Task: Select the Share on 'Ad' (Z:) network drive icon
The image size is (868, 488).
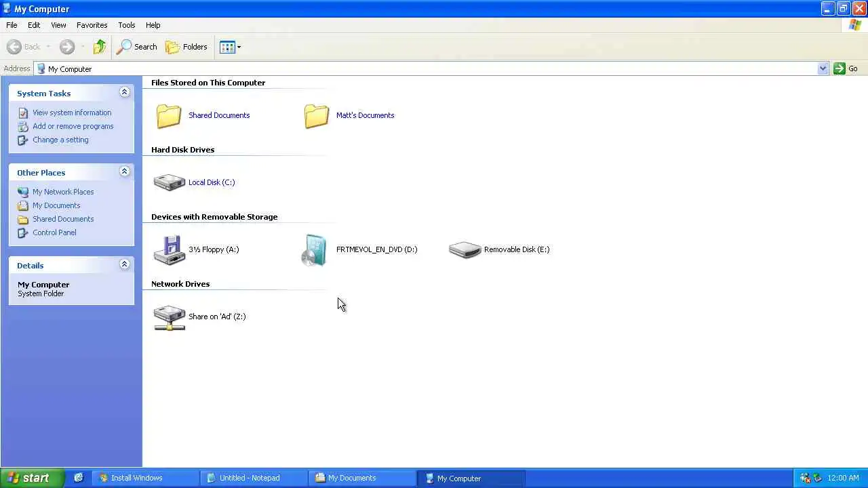Action: click(x=170, y=317)
